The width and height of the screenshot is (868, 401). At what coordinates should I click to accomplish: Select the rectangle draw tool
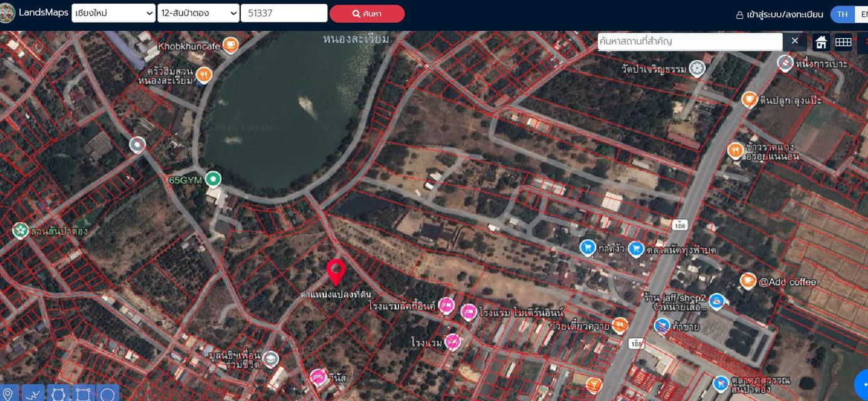point(83,393)
